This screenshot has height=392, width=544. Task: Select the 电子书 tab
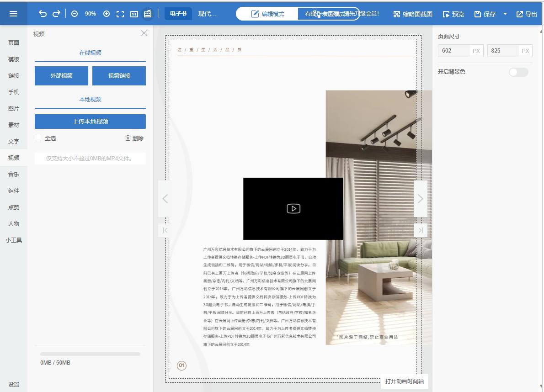coord(178,14)
